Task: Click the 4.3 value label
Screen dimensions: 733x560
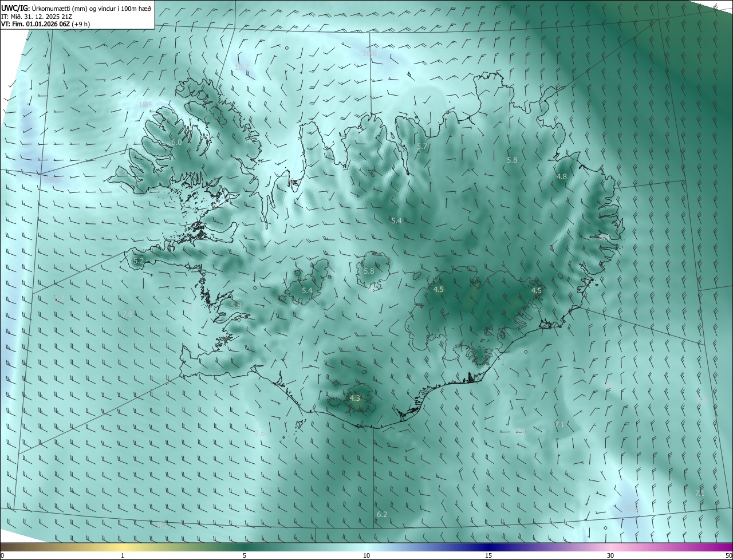Action: coord(355,398)
